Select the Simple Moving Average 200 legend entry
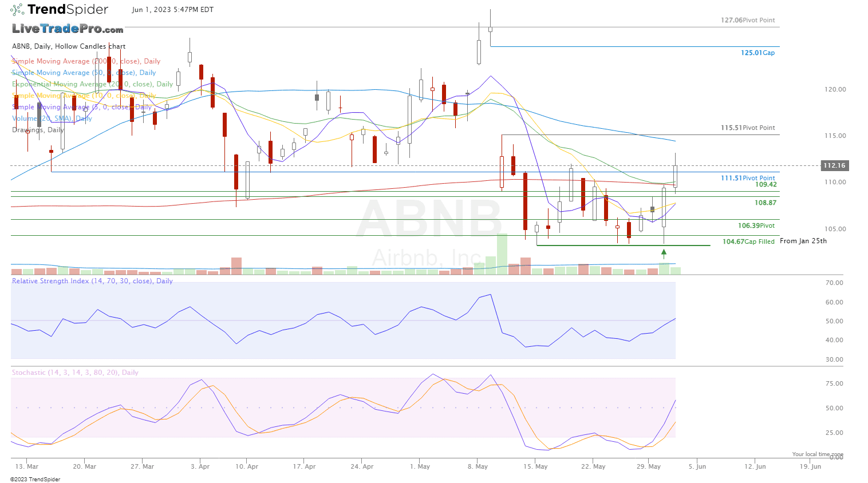Screen dimensions: 868x483 click(x=86, y=61)
